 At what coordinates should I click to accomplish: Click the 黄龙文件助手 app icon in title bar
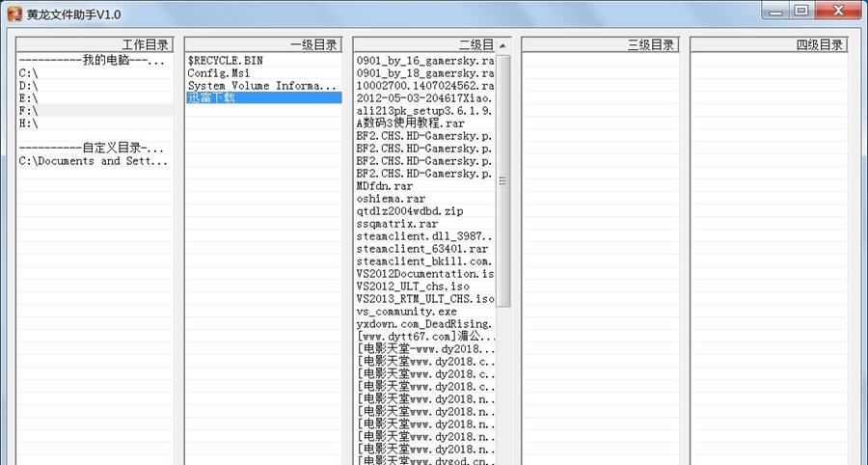click(14, 14)
